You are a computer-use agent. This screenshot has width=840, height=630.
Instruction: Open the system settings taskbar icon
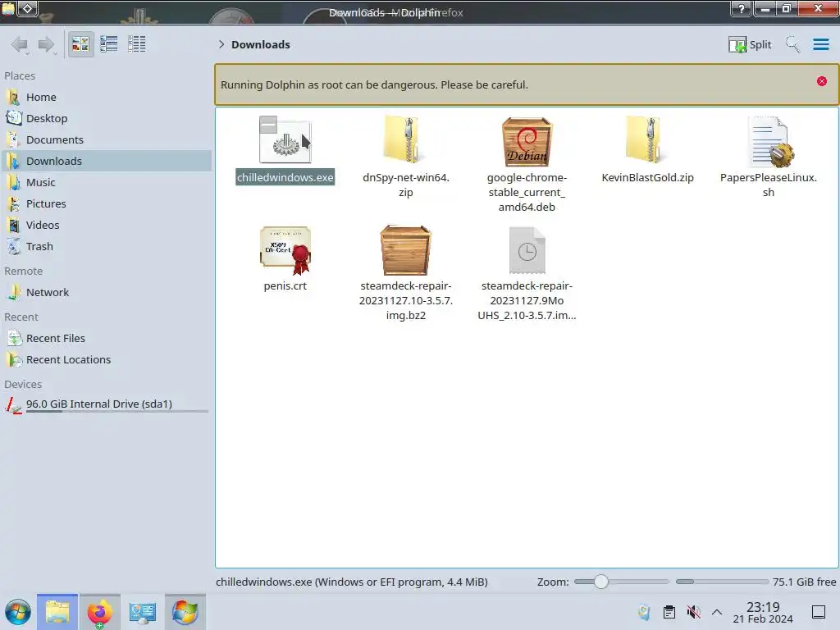click(x=142, y=612)
